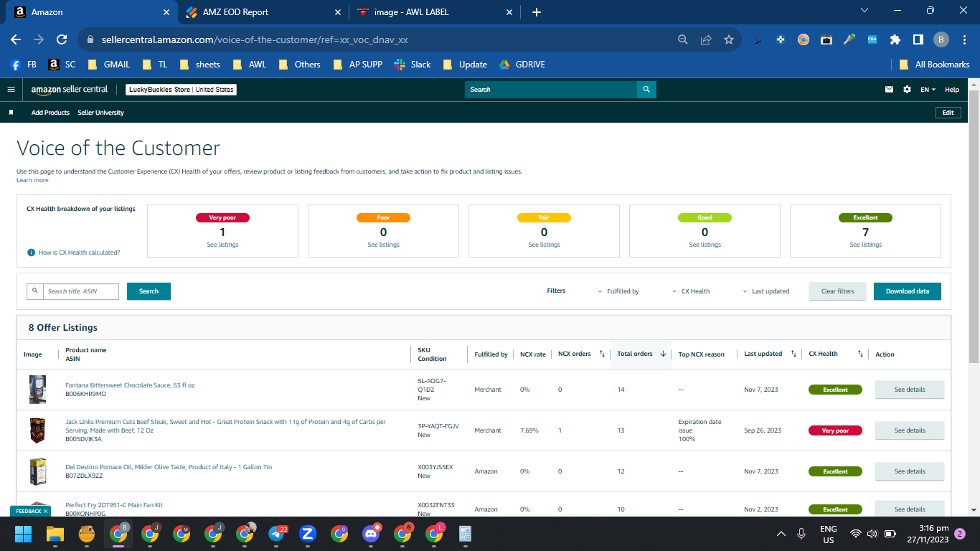Viewport: 980px width, 551px height.
Task: Click the Fontana chocolate sauce thumbnail
Action: pyautogui.click(x=37, y=390)
